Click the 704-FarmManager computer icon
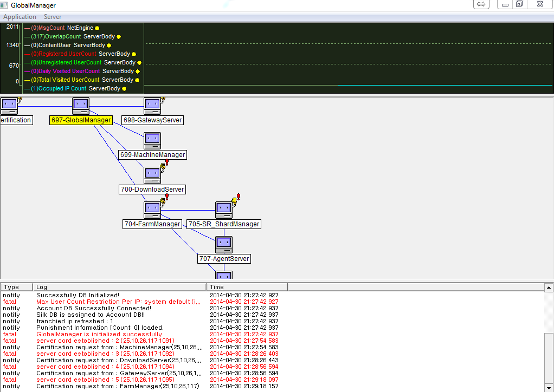This screenshot has height=392, width=554. tap(152, 210)
